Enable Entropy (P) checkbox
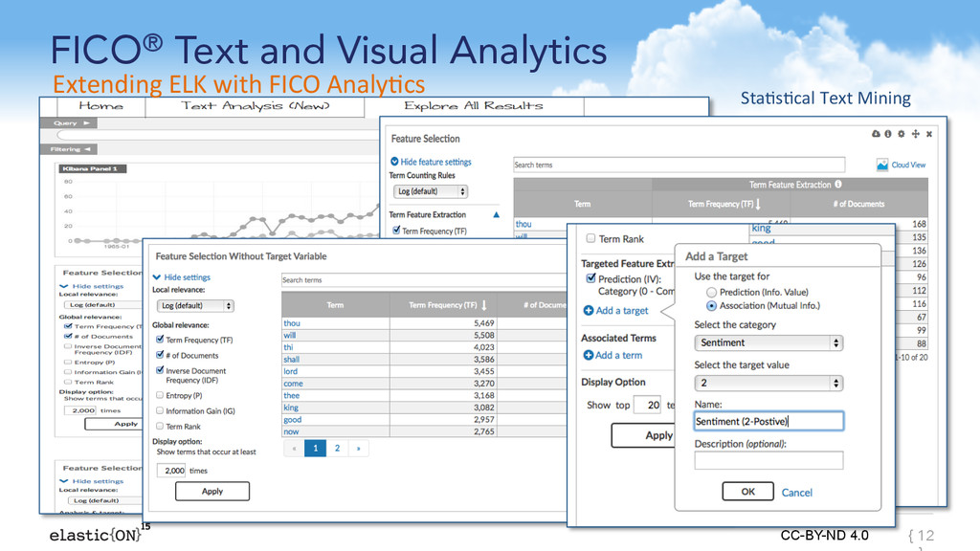 pyautogui.click(x=160, y=395)
